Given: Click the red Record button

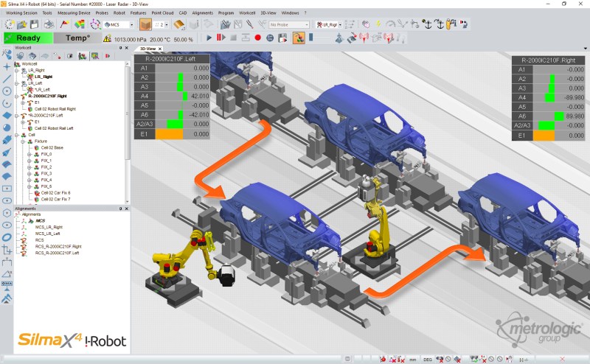Looking at the screenshot, I should click(257, 38).
